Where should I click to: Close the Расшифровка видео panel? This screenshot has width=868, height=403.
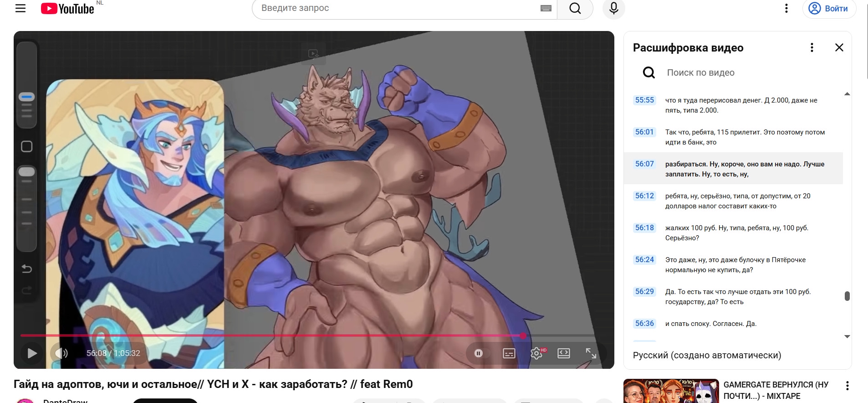(839, 47)
